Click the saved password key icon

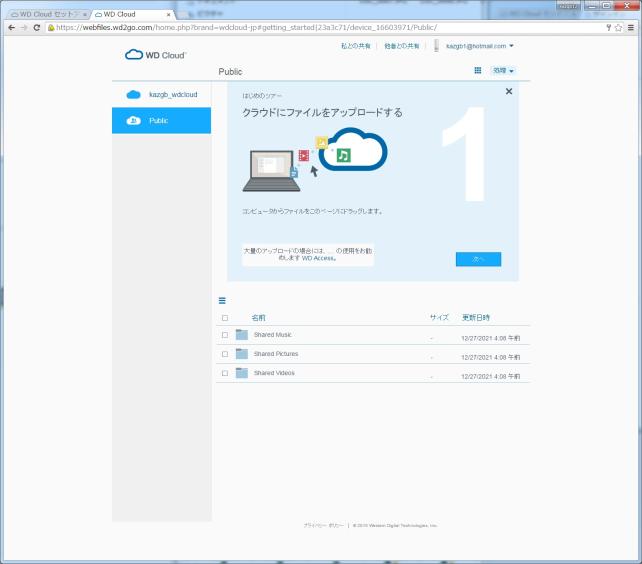coord(608,27)
